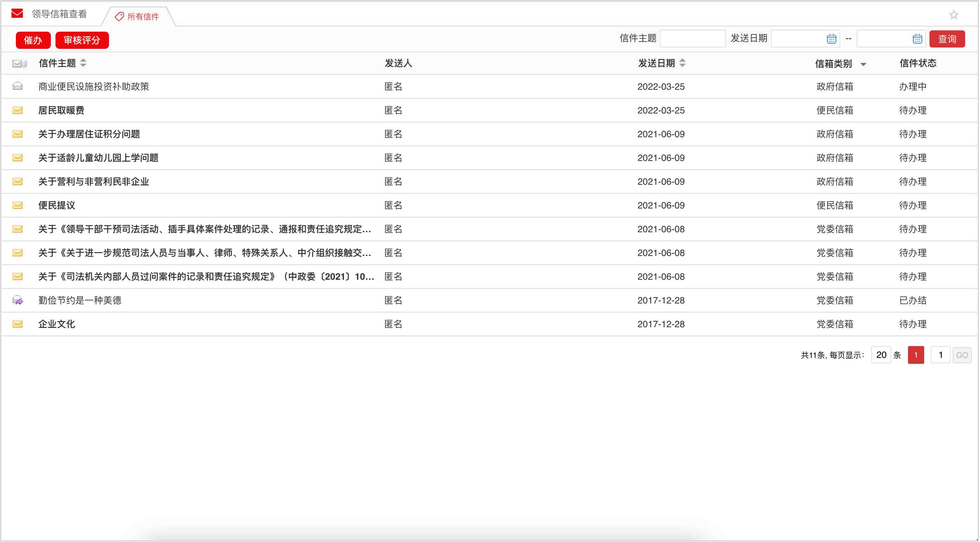
Task: Click the envelope icon beside 企业文化
Action: pyautogui.click(x=17, y=324)
